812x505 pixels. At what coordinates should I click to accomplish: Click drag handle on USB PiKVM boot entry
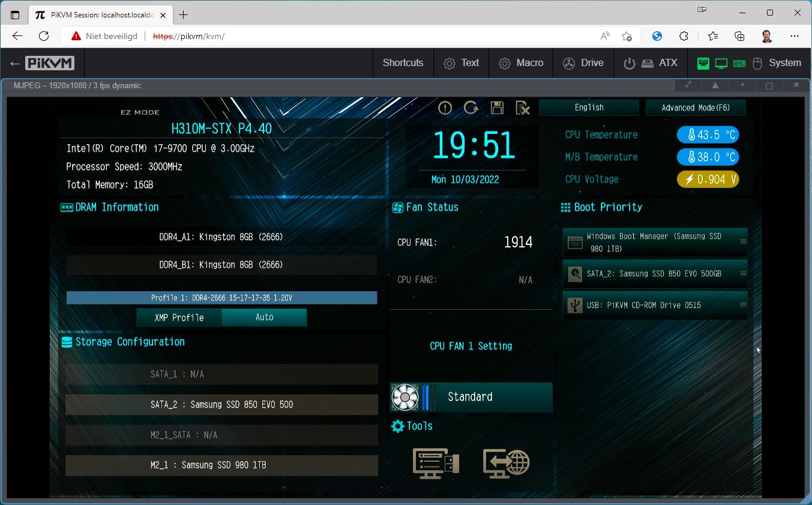[743, 304]
